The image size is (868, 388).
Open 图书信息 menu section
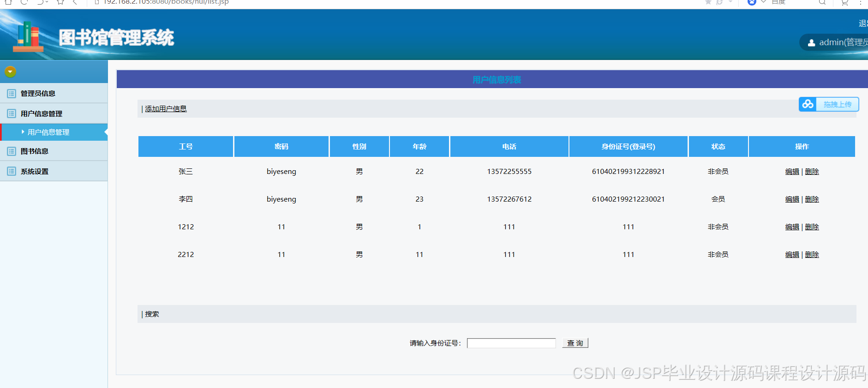(54, 151)
